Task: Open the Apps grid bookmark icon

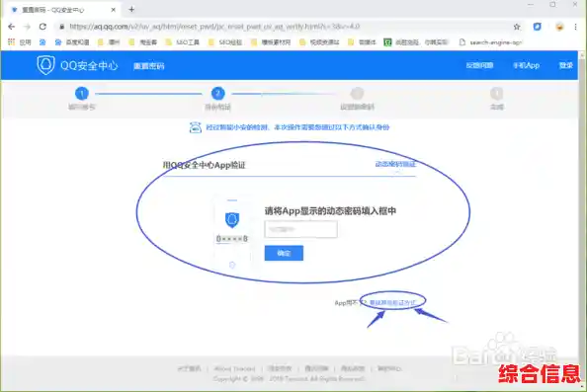Action: tap(12, 41)
